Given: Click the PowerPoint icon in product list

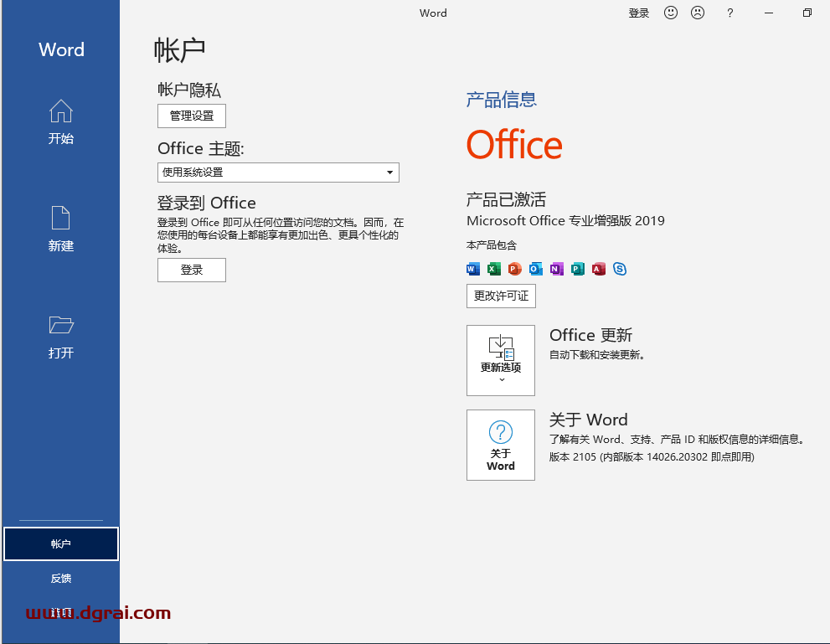Looking at the screenshot, I should click(514, 269).
